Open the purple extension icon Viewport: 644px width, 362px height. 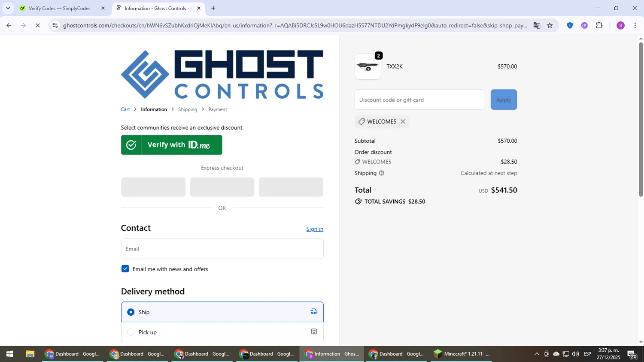click(x=584, y=25)
